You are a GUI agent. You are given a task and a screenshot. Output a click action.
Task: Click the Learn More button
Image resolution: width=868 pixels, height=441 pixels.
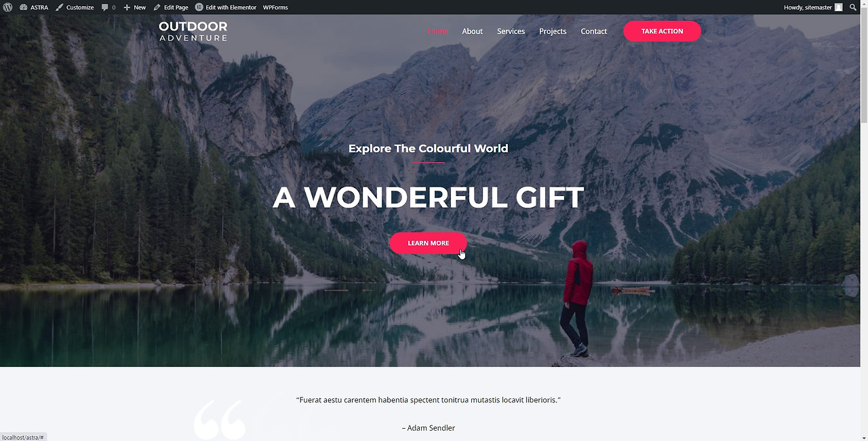coord(428,243)
